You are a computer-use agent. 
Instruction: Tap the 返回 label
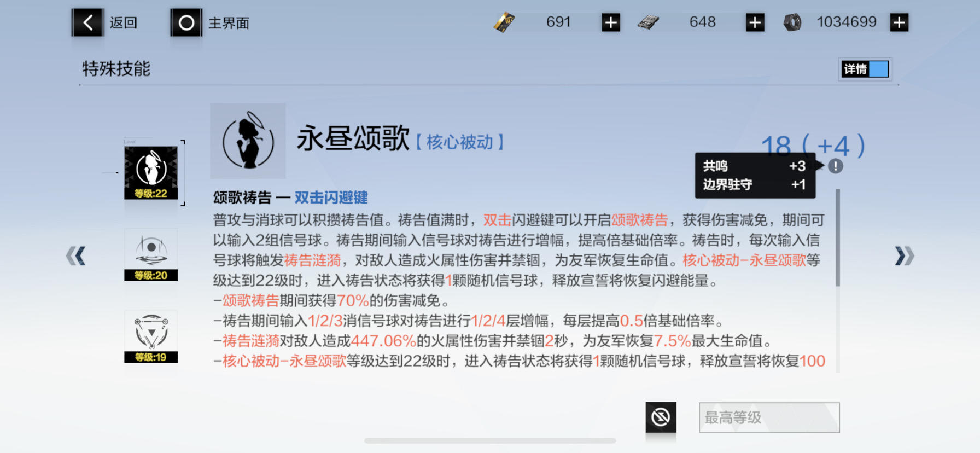(124, 23)
